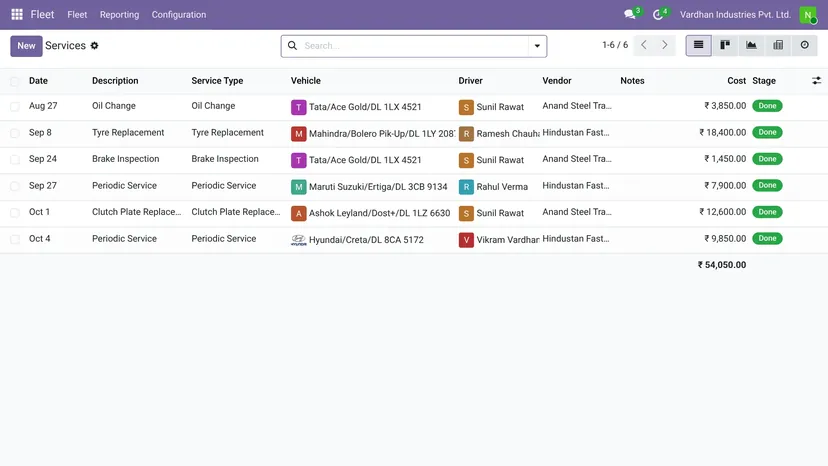This screenshot has height=466, width=828.
Task: Click the ₹ 1,450.00 cost cell
Action: (724, 159)
